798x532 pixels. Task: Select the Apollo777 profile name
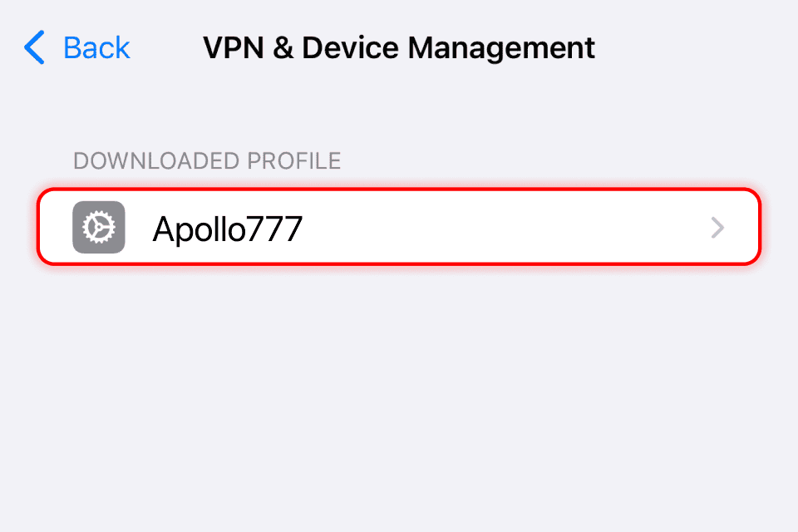tap(227, 228)
